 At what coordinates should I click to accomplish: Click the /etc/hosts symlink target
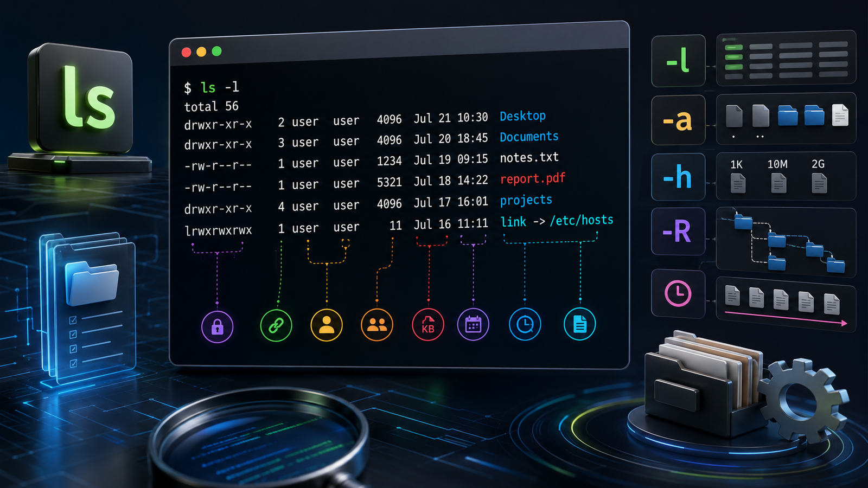tap(582, 220)
